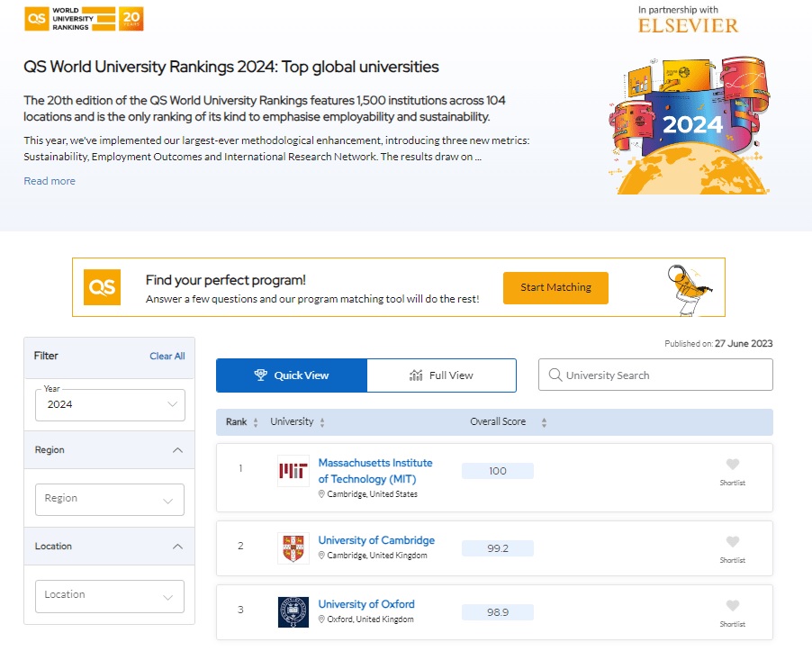
Task: Click the University column sort arrows
Action: (322, 422)
